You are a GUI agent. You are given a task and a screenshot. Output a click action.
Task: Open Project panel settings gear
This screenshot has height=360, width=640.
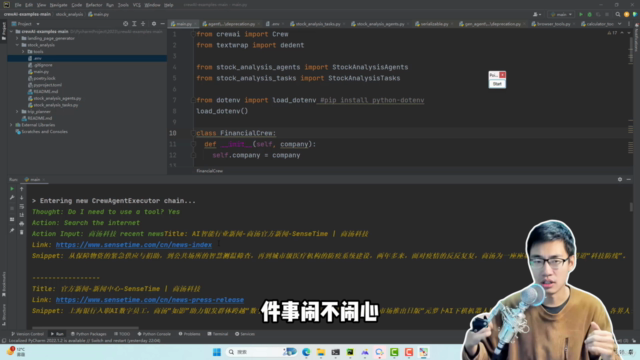[154, 24]
